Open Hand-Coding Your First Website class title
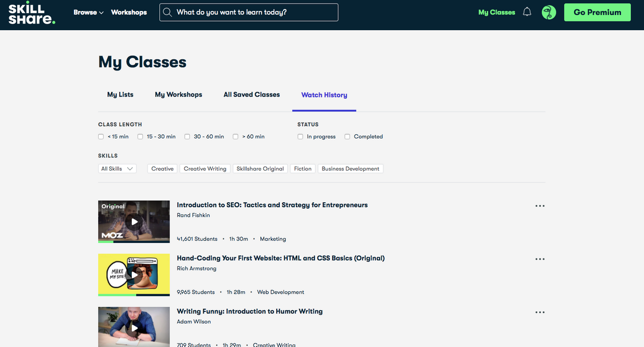Viewport: 644px width, 347px height. (281, 258)
